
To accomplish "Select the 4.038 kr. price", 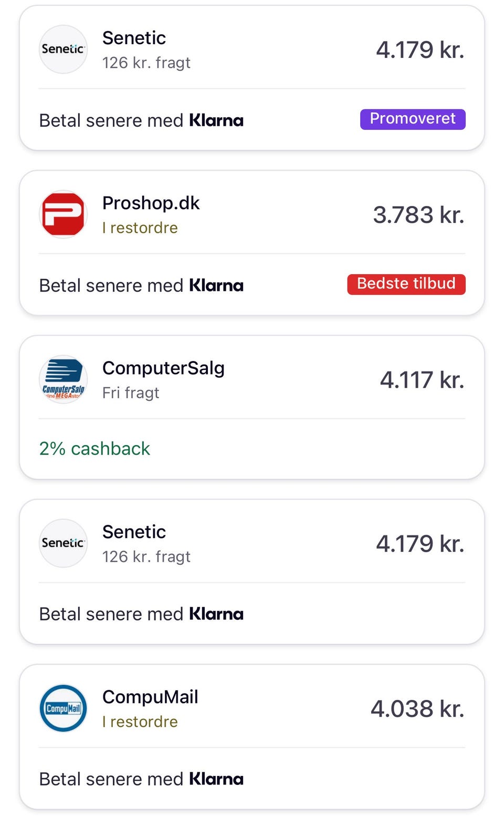I will [417, 708].
